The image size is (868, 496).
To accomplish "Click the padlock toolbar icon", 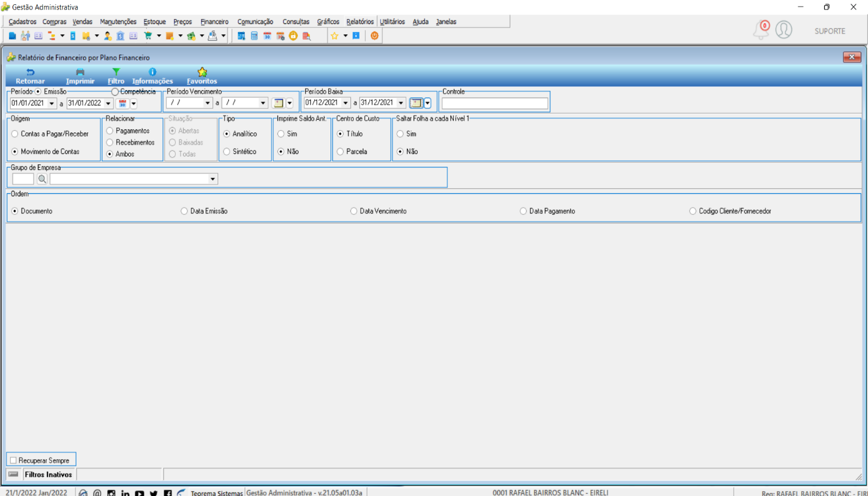I will (x=293, y=36).
